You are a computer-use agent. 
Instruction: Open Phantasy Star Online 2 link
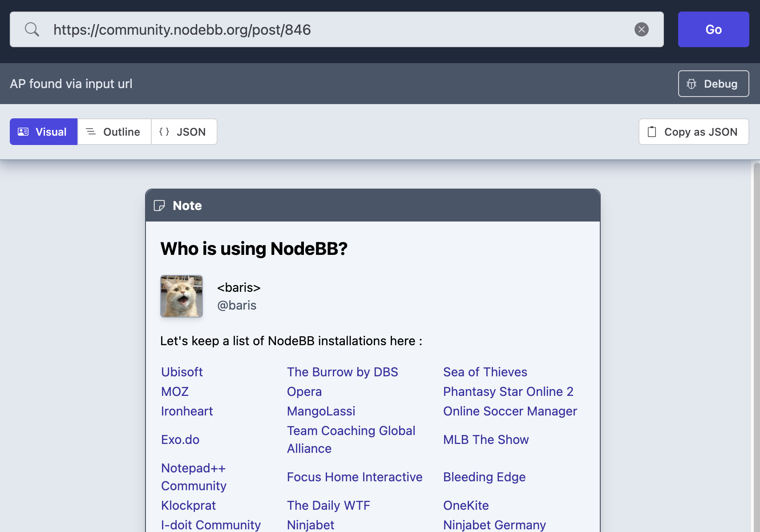[508, 391]
